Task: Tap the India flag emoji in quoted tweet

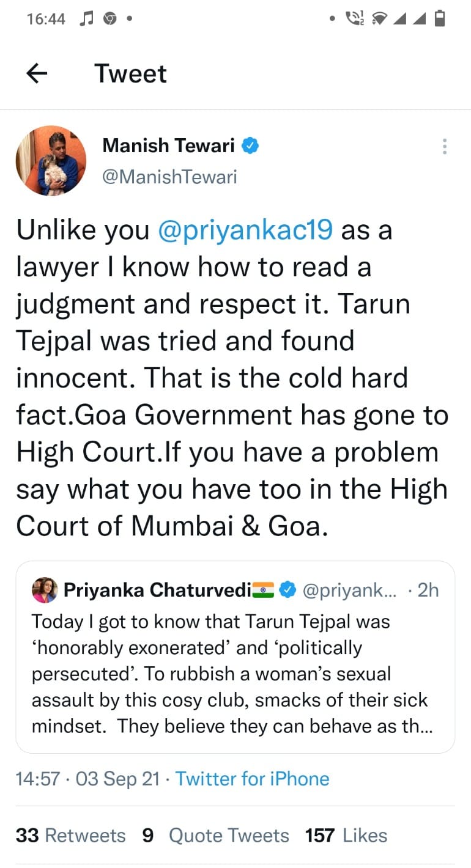Action: tap(264, 590)
